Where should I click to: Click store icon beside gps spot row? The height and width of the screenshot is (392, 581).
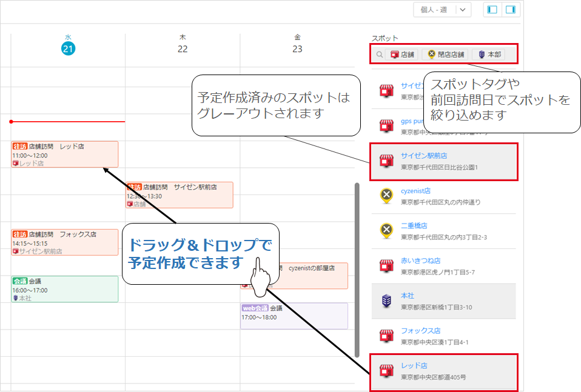click(386, 126)
